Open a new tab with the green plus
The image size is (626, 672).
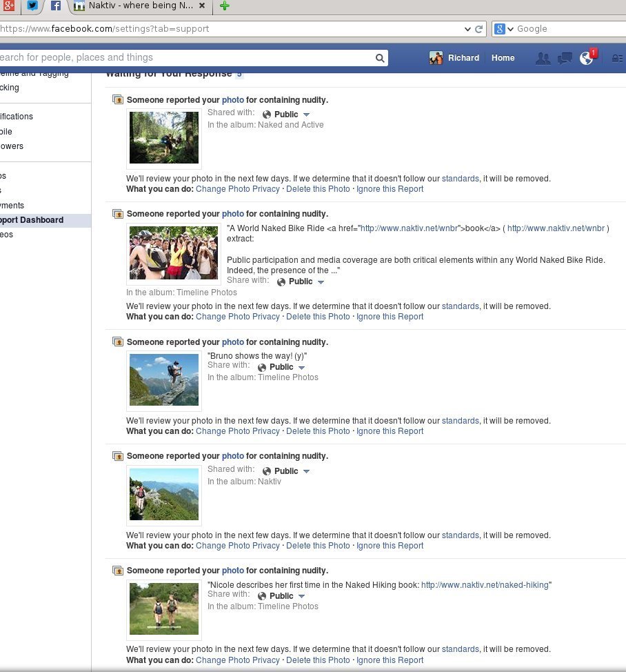click(x=224, y=6)
